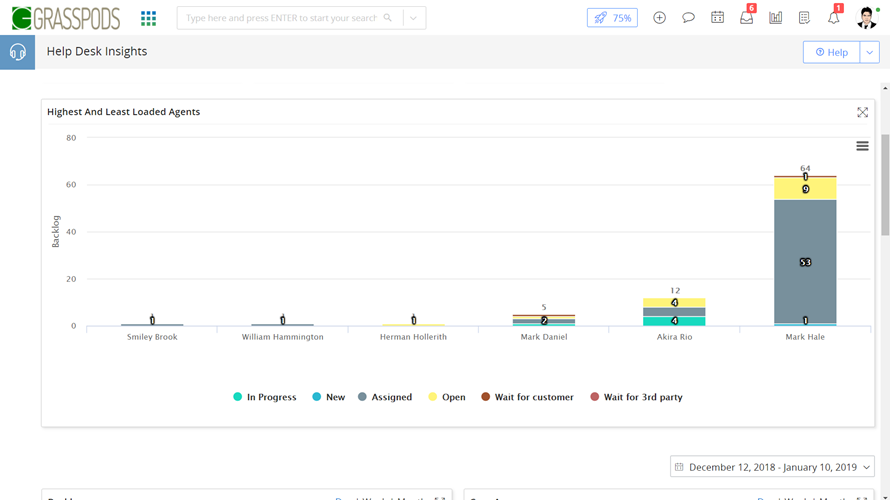This screenshot has width=890, height=500.
Task: Open the chat messages icon
Action: (x=688, y=18)
